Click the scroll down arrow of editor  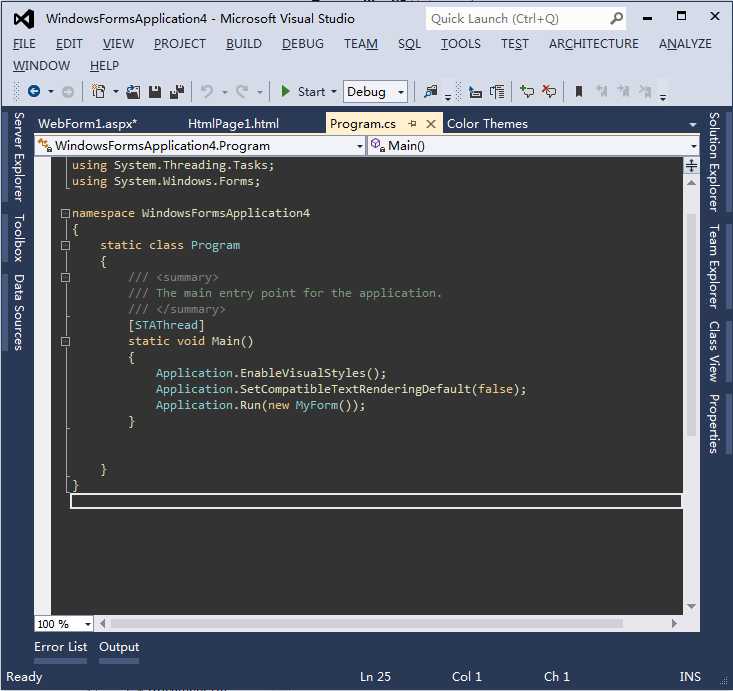tap(691, 606)
